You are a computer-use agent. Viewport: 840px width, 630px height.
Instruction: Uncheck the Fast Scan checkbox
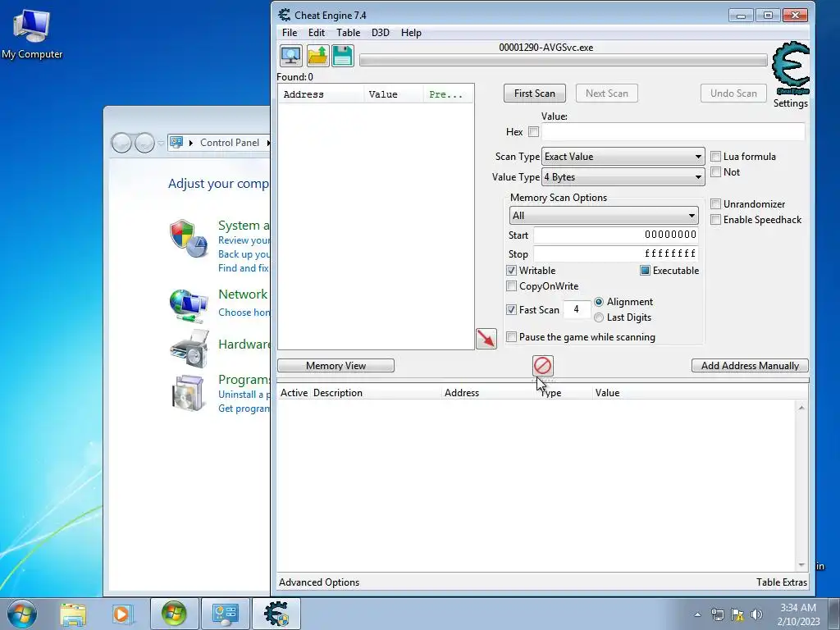coord(512,309)
